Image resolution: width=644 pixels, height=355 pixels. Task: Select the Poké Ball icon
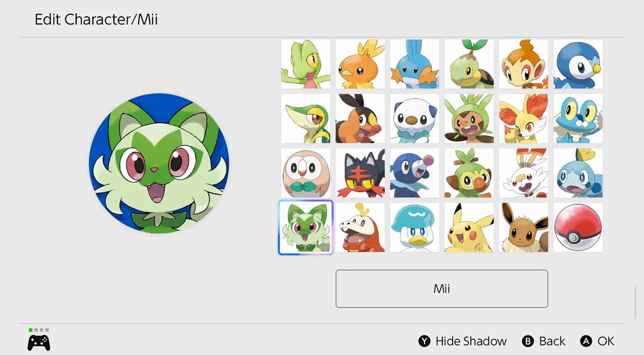(x=578, y=227)
